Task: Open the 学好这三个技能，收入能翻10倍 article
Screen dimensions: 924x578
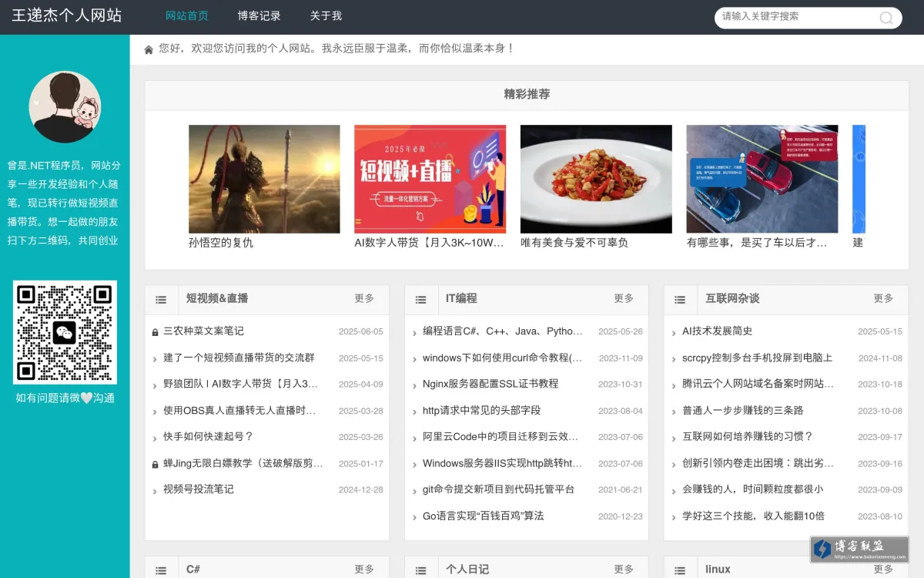Action: (x=754, y=516)
